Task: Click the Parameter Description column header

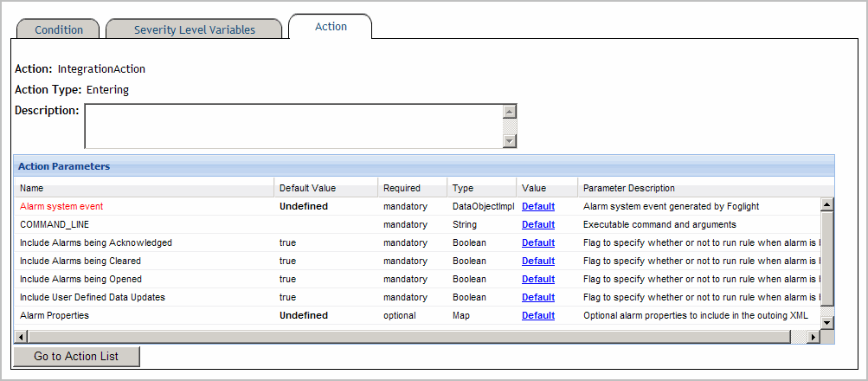Action: pos(628,188)
